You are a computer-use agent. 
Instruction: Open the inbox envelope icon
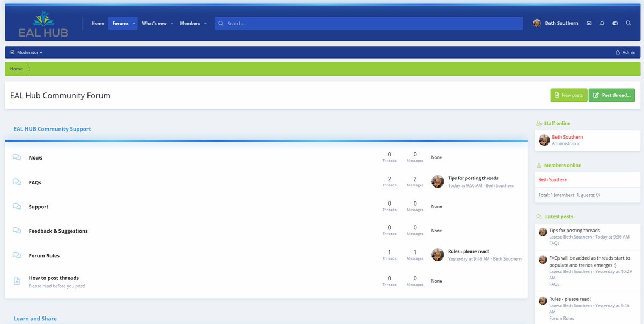[x=589, y=23]
